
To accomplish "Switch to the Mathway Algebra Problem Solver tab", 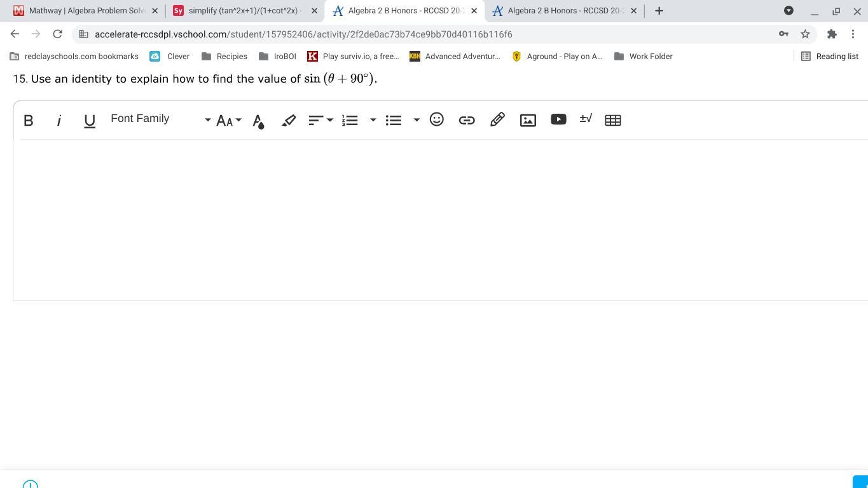I will 86,11.
